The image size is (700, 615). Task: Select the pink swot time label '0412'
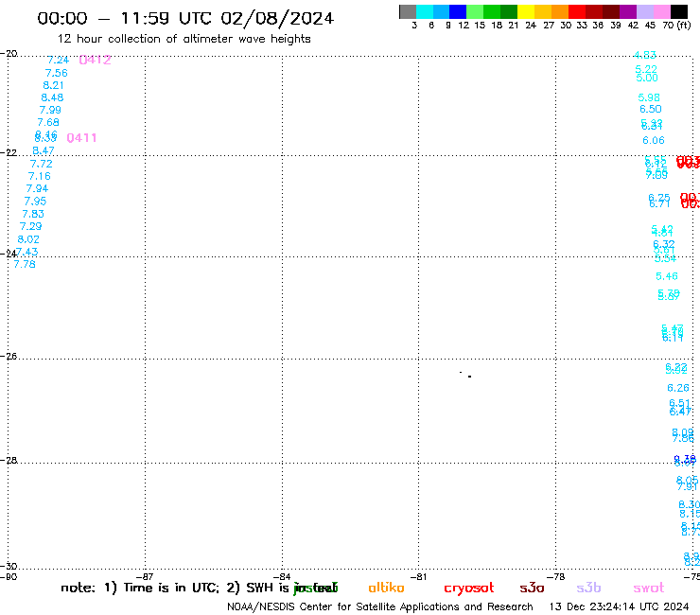(95, 60)
